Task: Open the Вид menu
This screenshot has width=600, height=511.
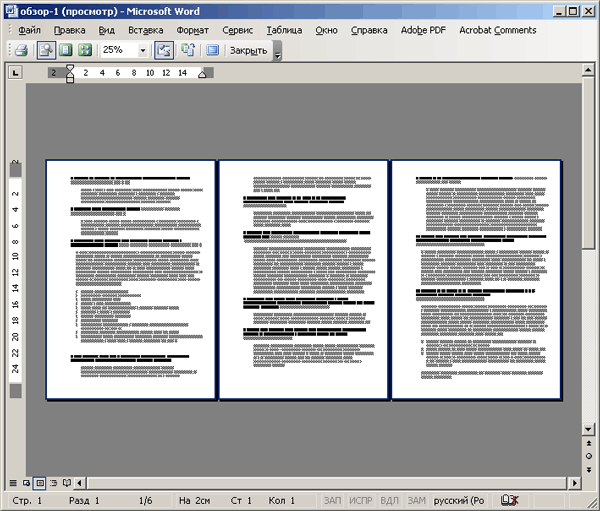Action: tap(106, 30)
